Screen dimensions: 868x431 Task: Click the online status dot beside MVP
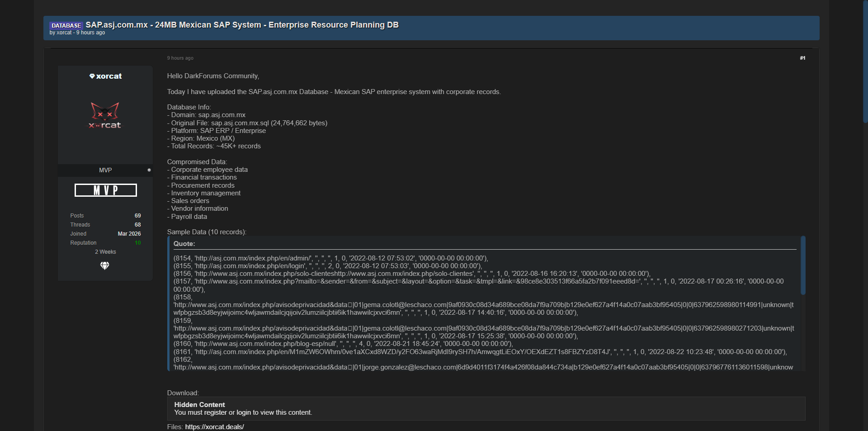tap(149, 170)
